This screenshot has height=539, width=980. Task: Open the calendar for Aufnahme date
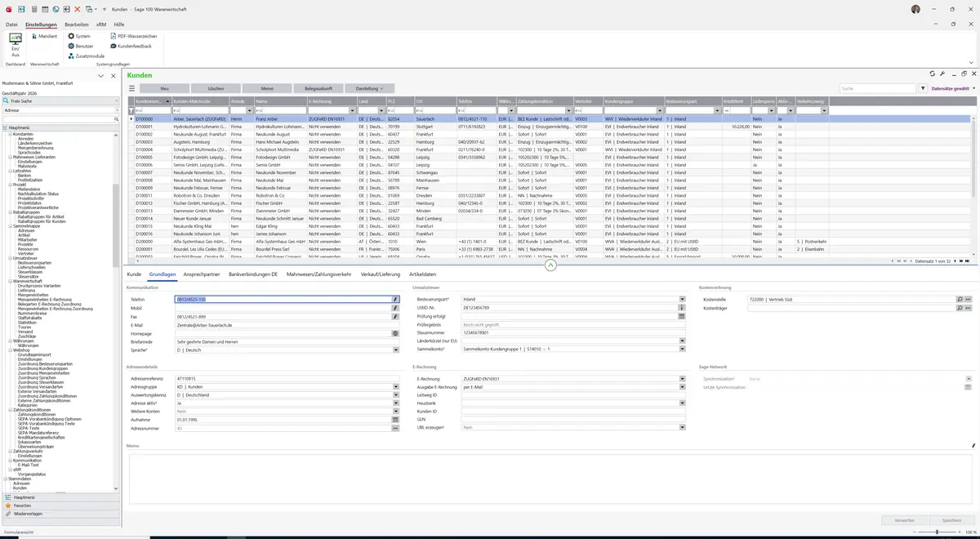pos(395,420)
